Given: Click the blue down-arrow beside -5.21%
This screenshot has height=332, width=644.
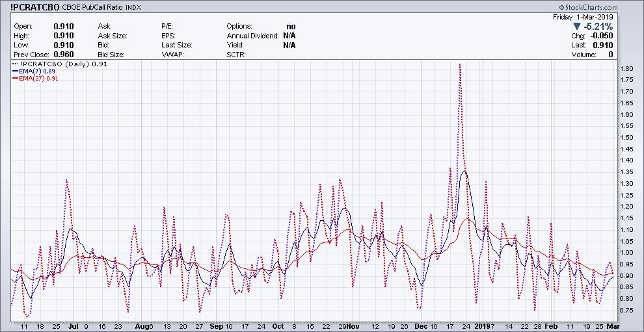Looking at the screenshot, I should click(578, 27).
